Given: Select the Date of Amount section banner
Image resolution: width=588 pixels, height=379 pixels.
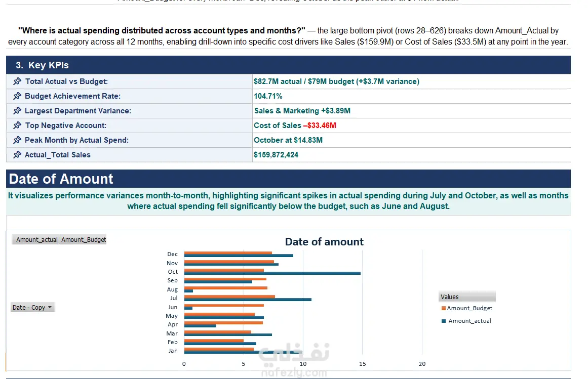Looking at the screenshot, I should 288,179.
